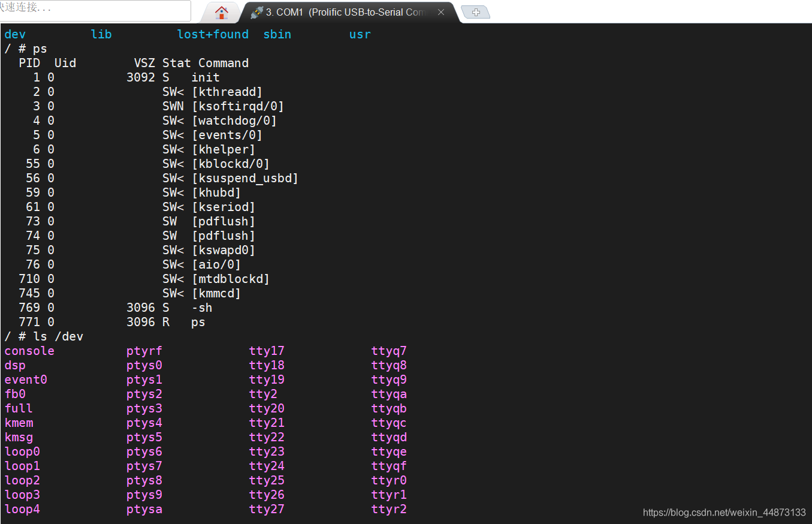812x524 pixels.
Task: Click the '[kblockd/0]' process entry
Action: (231, 164)
